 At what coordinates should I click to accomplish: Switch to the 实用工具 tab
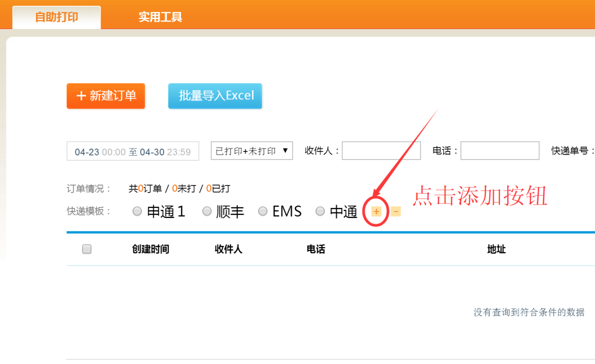[x=160, y=16]
